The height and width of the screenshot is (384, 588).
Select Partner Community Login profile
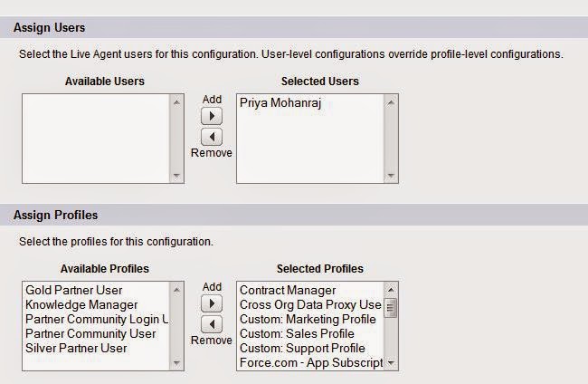[97, 319]
